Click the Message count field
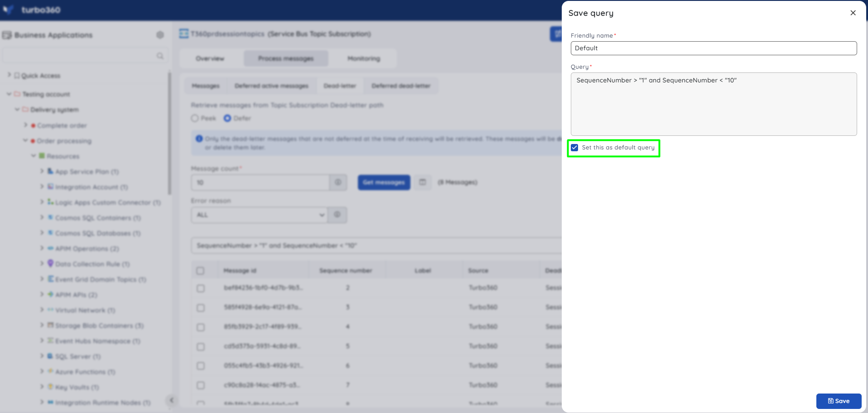The width and height of the screenshot is (868, 413). (x=260, y=182)
